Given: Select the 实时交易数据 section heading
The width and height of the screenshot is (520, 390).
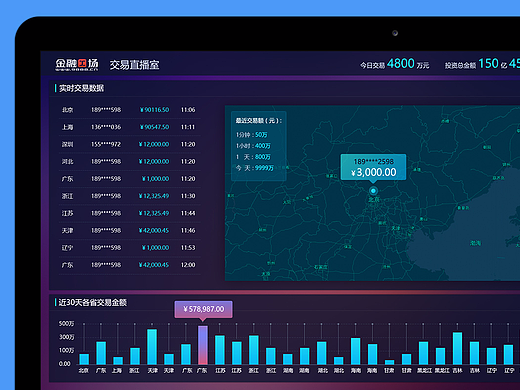Looking at the screenshot, I should click(81, 88).
